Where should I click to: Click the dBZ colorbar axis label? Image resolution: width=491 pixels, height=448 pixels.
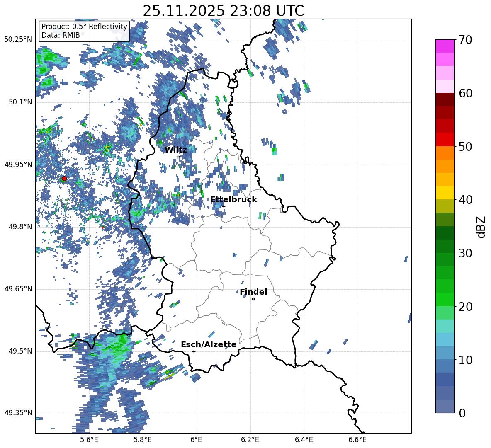(x=481, y=227)
